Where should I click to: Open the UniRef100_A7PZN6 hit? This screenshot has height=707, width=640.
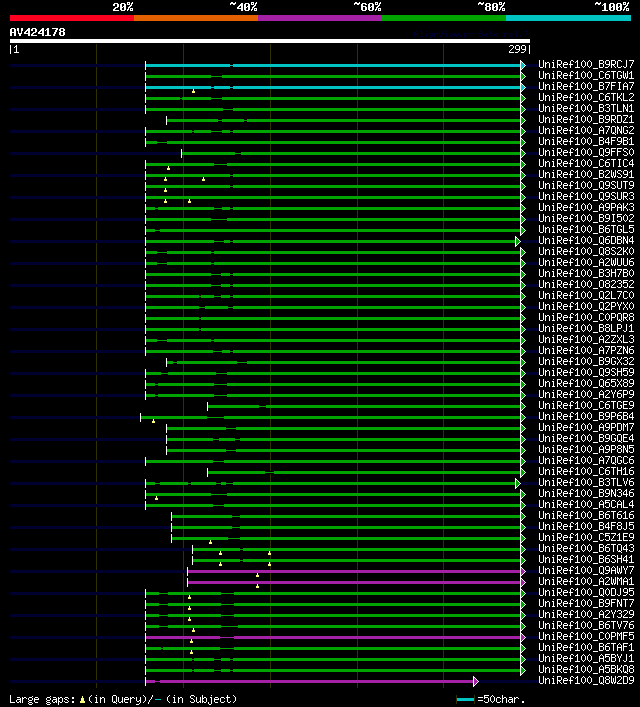click(586, 350)
